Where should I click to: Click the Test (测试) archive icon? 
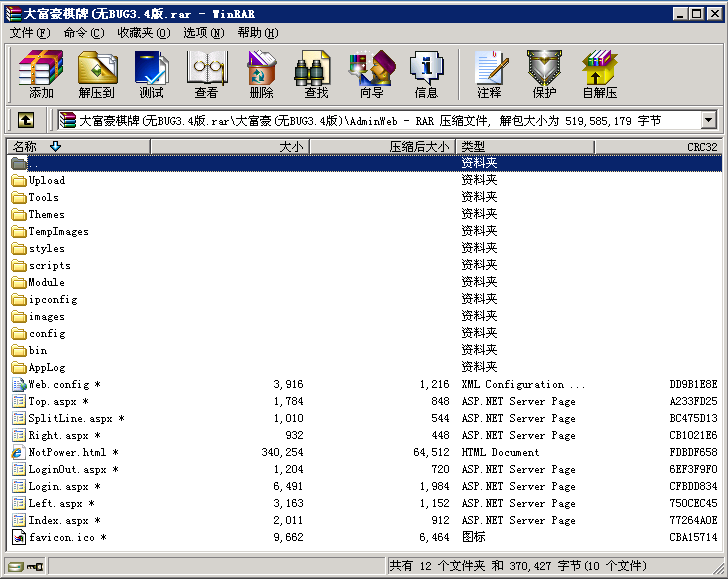[152, 75]
